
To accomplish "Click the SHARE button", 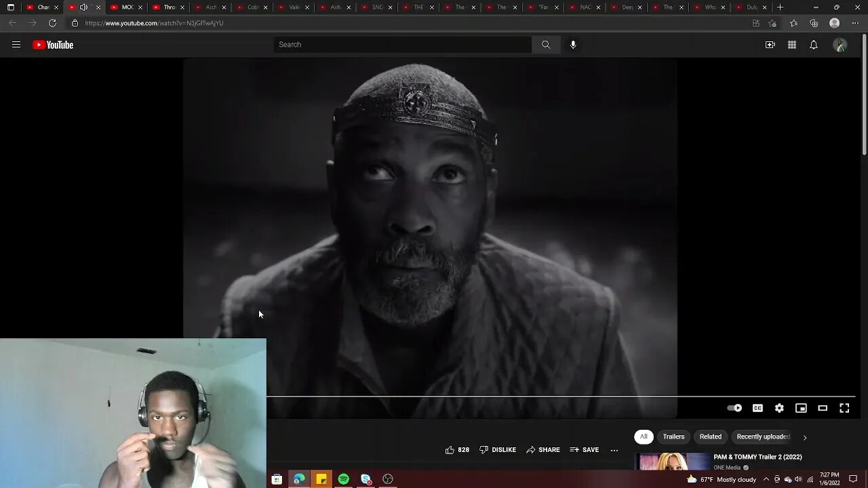I will click(x=543, y=450).
